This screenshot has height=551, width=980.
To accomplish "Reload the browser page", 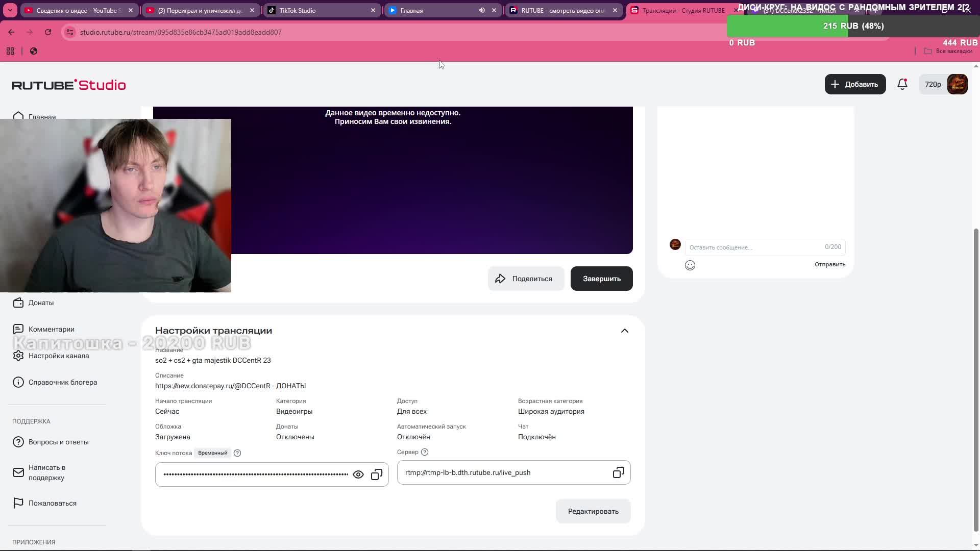I will pyautogui.click(x=48, y=32).
